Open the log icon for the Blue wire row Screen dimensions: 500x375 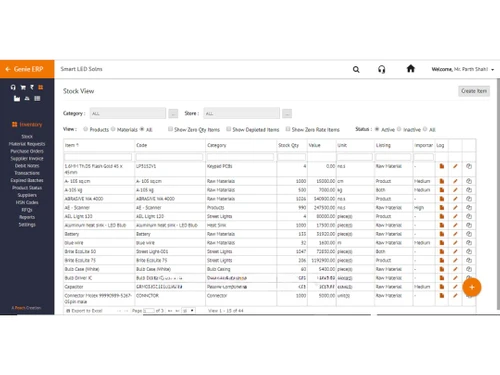point(442,243)
